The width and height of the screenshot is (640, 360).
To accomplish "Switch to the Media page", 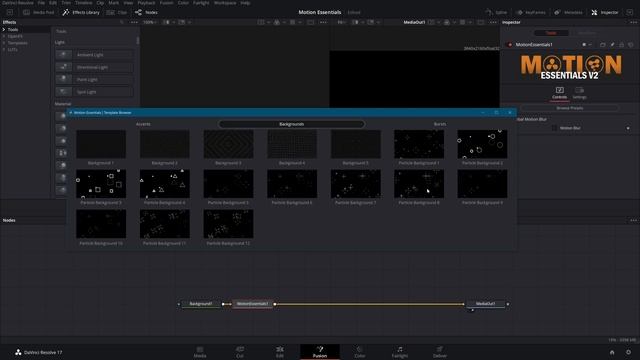I will 200,352.
